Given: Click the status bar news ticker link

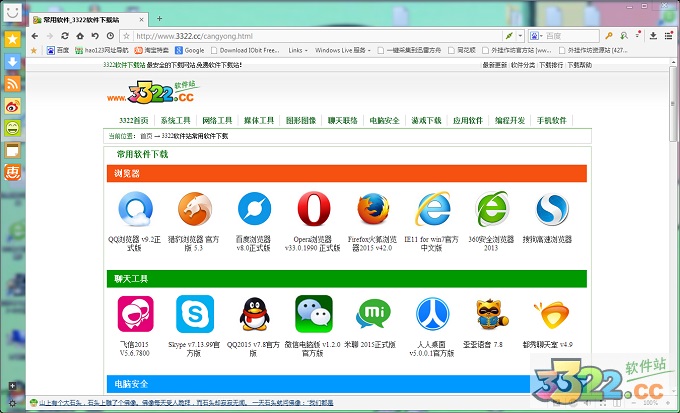Looking at the screenshot, I should coord(186,403).
